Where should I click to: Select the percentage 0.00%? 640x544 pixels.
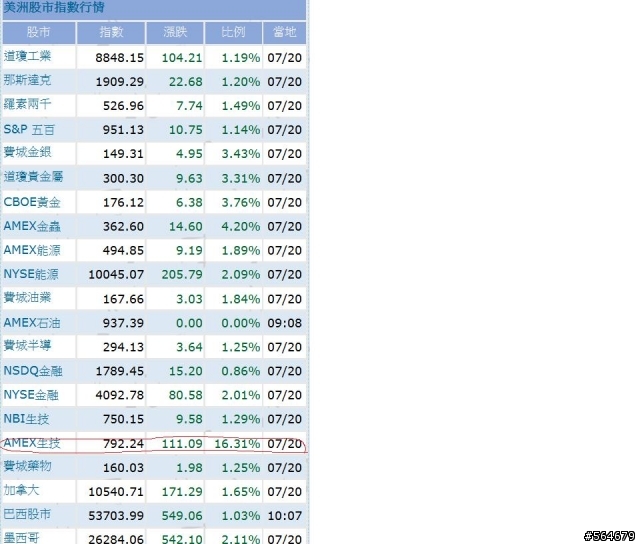[241, 323]
